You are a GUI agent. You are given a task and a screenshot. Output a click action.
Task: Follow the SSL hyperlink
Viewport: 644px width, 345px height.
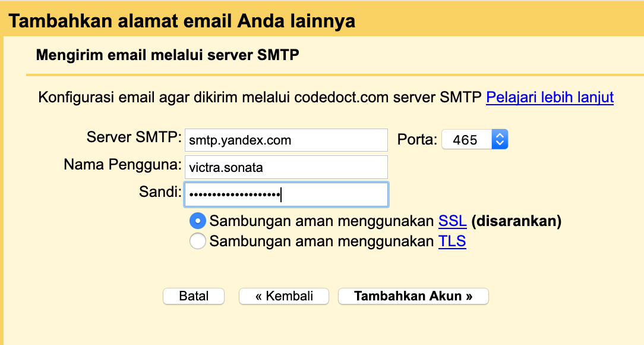click(x=452, y=221)
